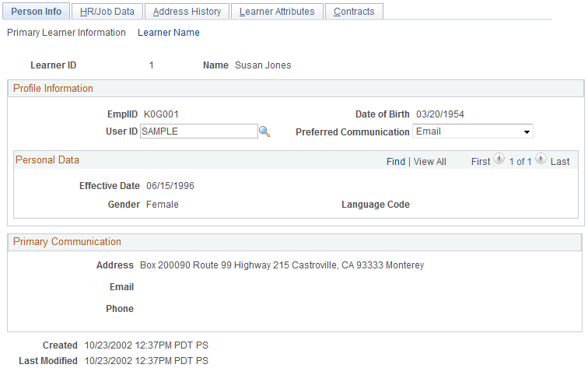This screenshot has height=368, width=588.
Task: Select the Created timestamp value
Action: coord(146,345)
